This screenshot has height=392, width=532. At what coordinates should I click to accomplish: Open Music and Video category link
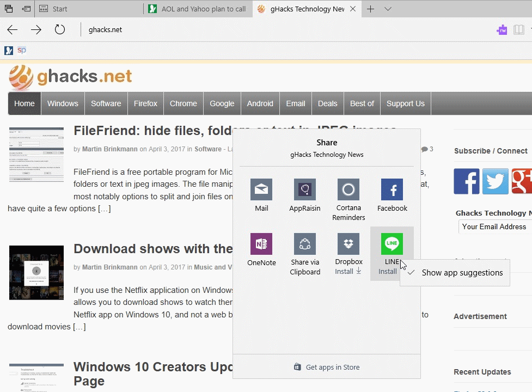pyautogui.click(x=213, y=267)
